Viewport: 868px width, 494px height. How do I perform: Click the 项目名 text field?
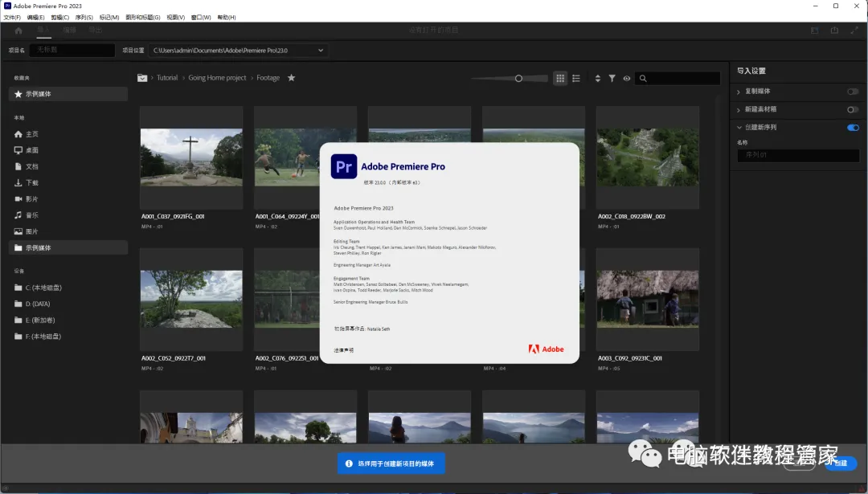(x=72, y=50)
